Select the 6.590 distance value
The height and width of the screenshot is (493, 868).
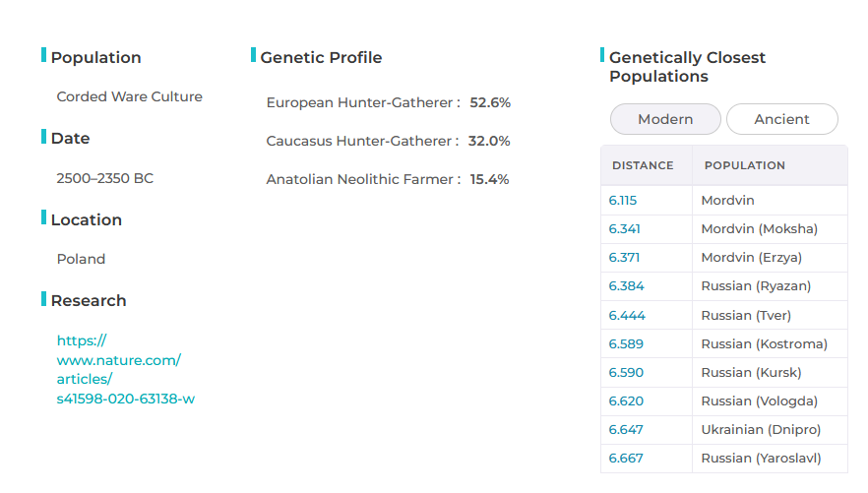[x=625, y=373]
